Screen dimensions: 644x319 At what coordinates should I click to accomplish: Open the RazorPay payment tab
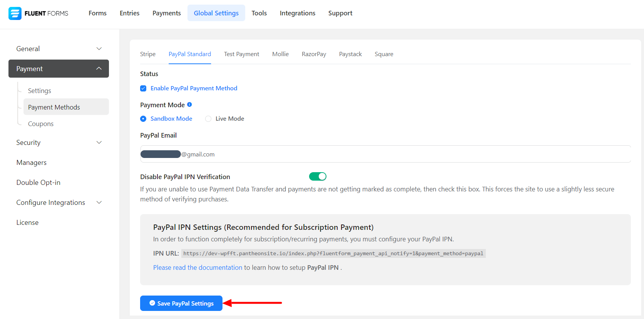(314, 54)
